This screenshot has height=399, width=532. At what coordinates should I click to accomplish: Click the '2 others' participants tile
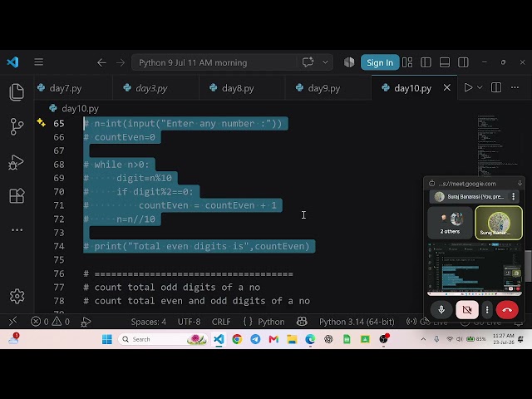(450, 224)
